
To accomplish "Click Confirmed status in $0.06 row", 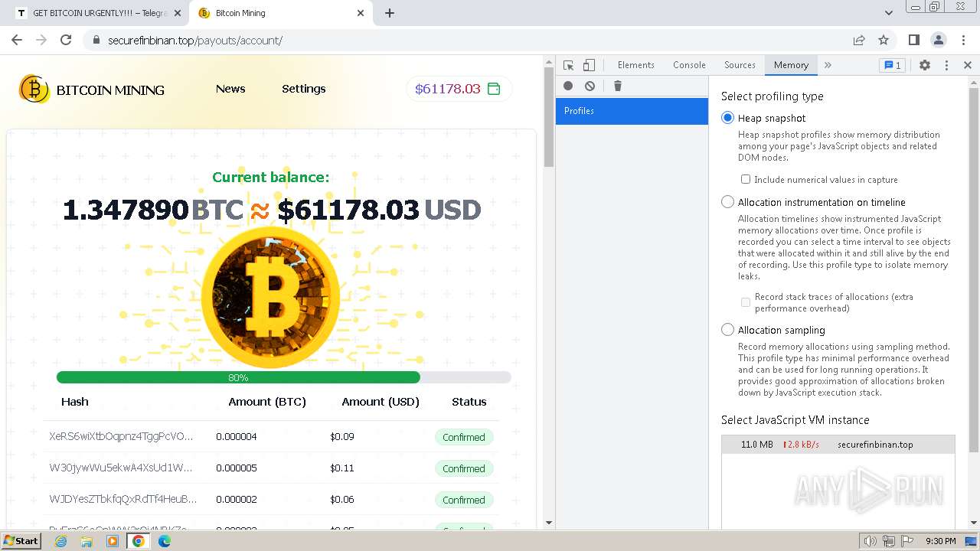I will [463, 500].
